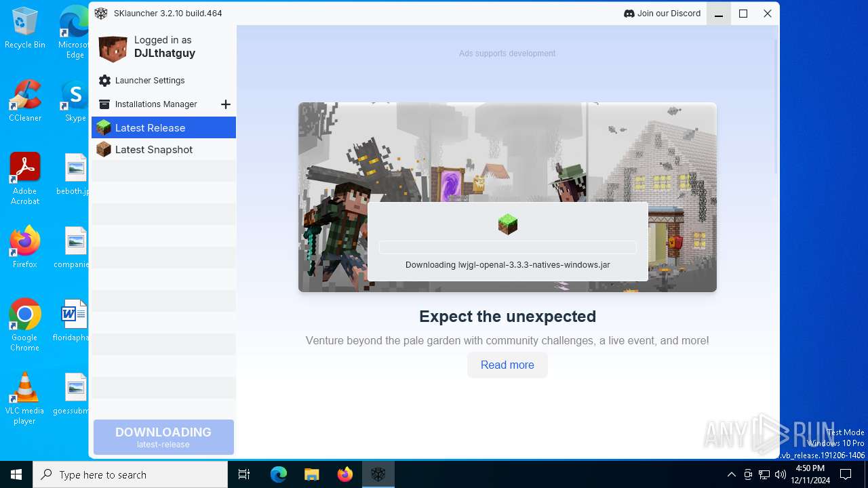Viewport: 868px width, 488px height.
Task: Click 'Expect the unexpected' headline
Action: [x=507, y=317]
